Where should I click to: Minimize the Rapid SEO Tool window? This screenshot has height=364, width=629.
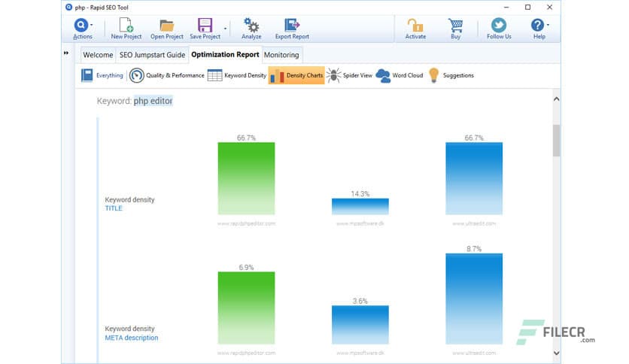coord(506,8)
